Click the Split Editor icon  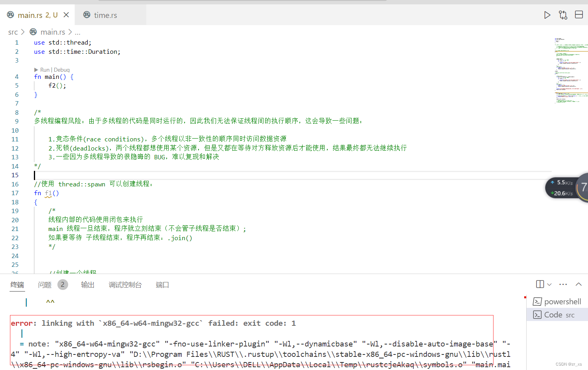(x=579, y=15)
